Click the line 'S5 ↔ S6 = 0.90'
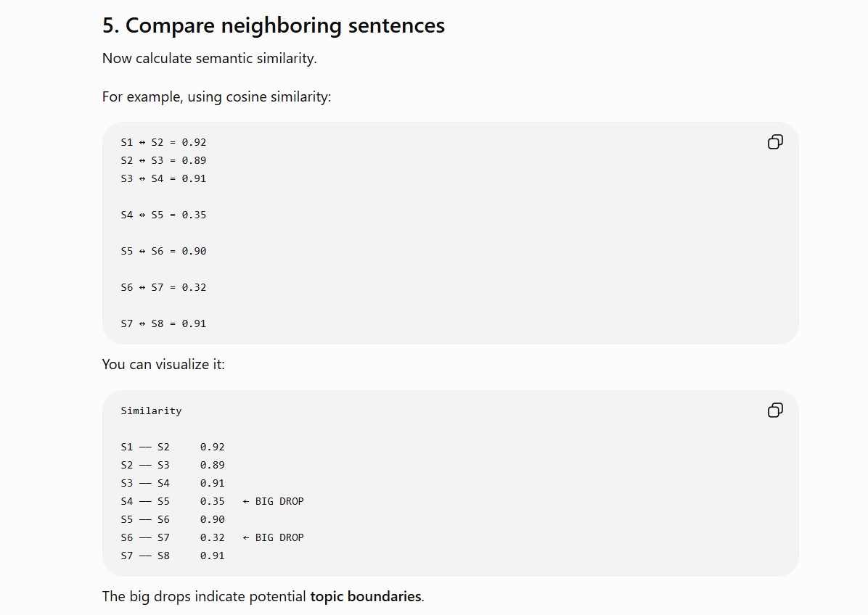Screen dimensions: 868x615 click(163, 251)
